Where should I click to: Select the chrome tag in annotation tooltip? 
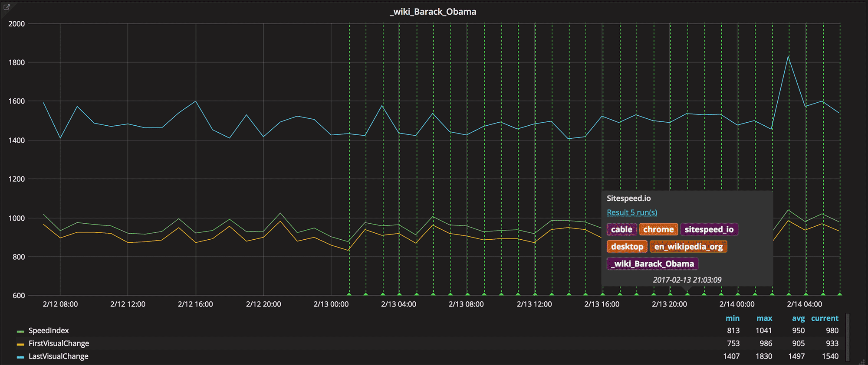[x=658, y=229]
